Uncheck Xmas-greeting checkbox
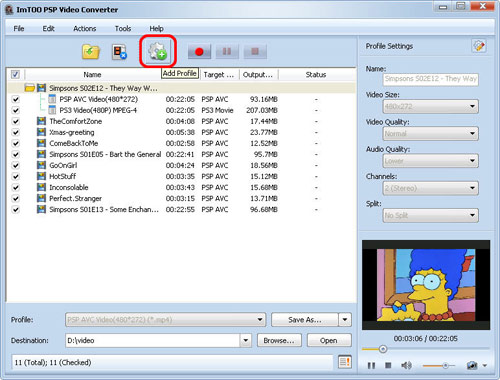 tap(15, 132)
